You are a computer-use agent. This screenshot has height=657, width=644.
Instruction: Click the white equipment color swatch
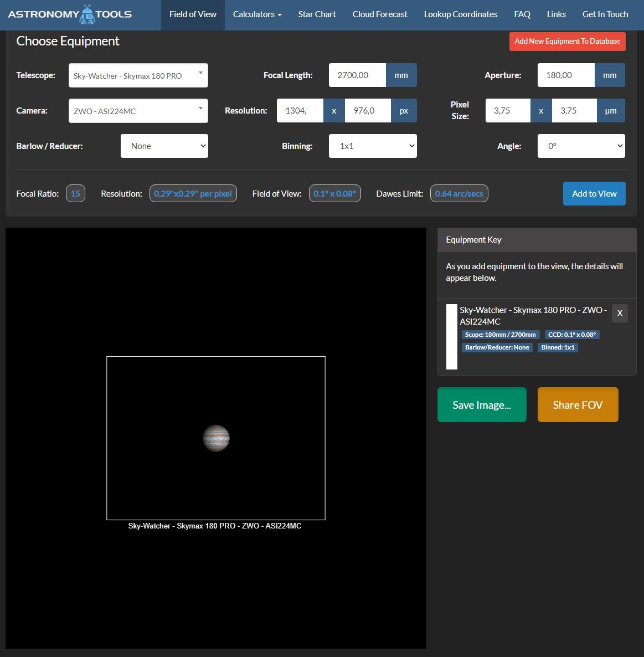451,336
